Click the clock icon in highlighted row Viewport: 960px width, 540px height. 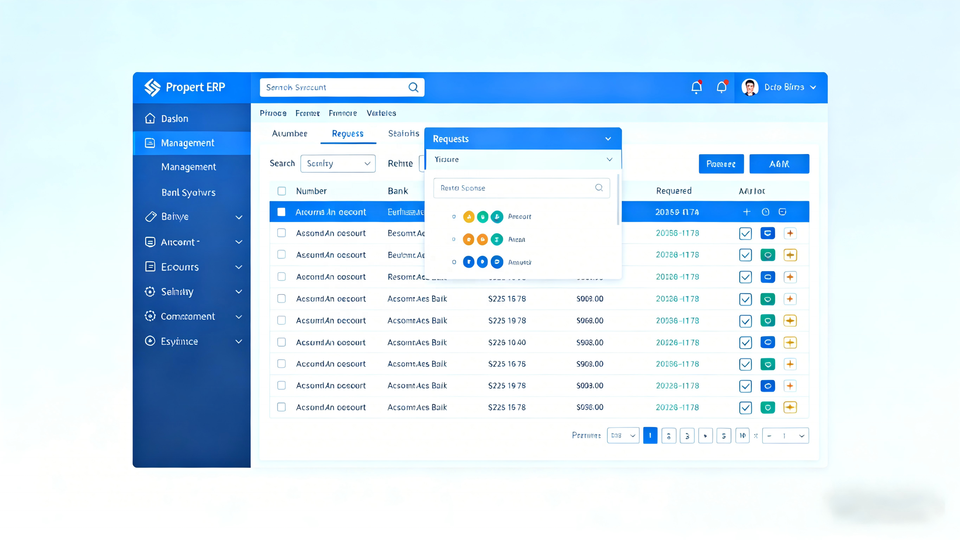[766, 212]
